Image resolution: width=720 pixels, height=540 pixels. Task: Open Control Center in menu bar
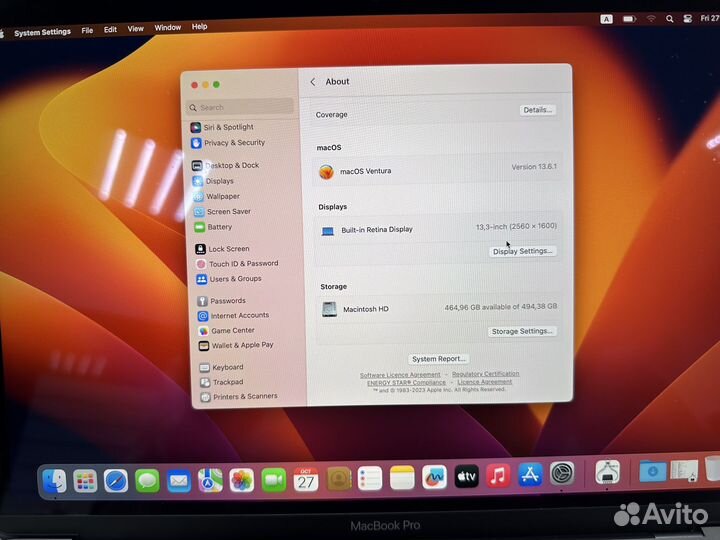[x=687, y=19]
